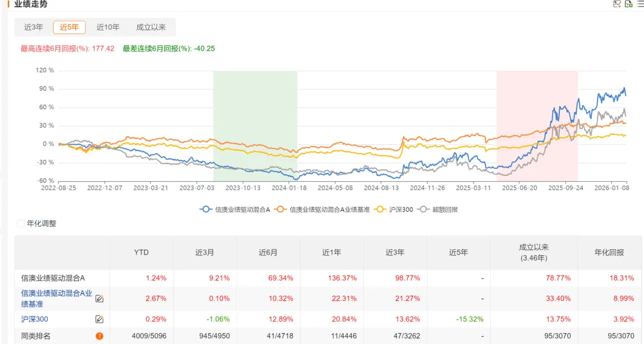Edit the 信澳业绩驱动混合A业绩基准 benchmark row
Image resolution: width=644 pixels, height=344 pixels.
click(99, 299)
